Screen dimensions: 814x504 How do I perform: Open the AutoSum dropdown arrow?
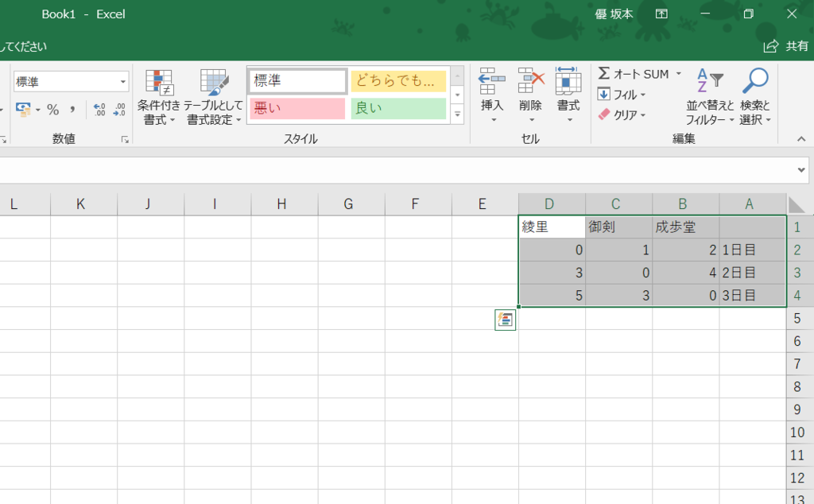click(678, 74)
